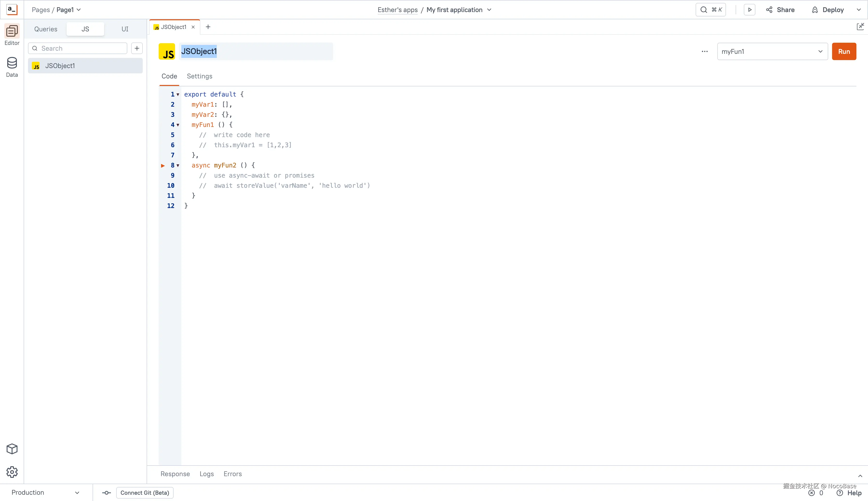Image resolution: width=868 pixels, height=501 pixels.
Task: Open more actions menu beside function selector
Action: point(704,51)
